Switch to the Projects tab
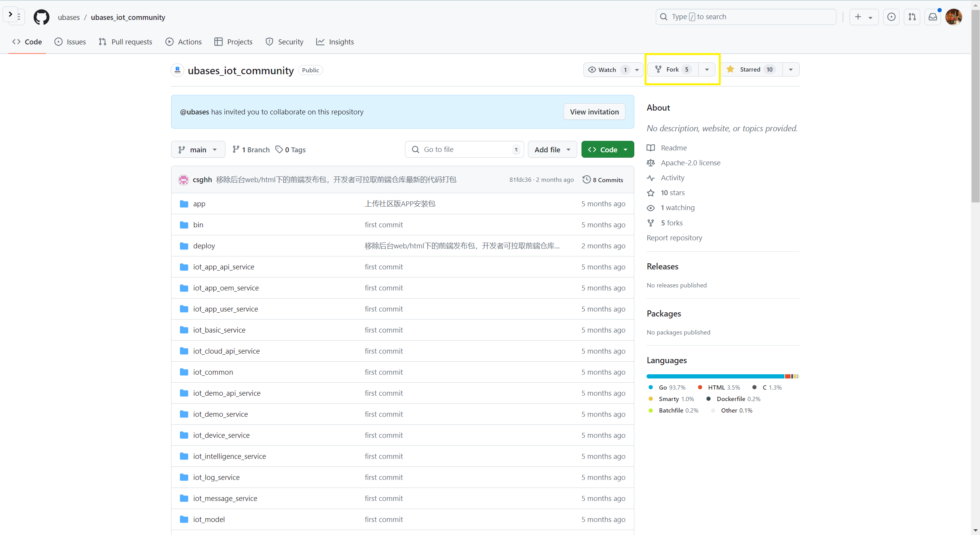The image size is (980, 535). point(234,42)
